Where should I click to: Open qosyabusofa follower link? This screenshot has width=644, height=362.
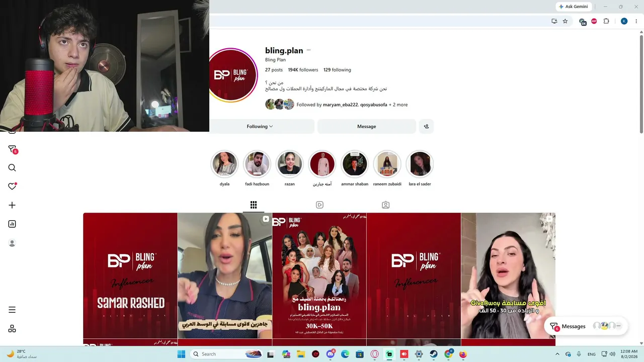pyautogui.click(x=374, y=105)
